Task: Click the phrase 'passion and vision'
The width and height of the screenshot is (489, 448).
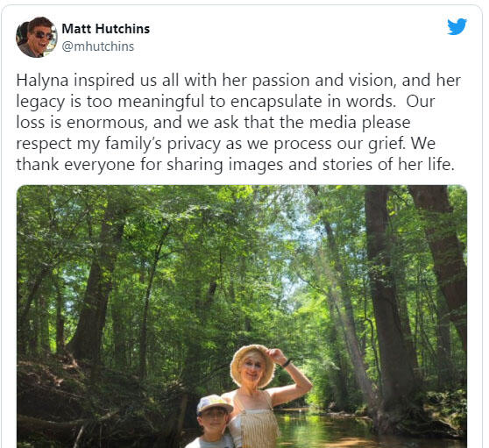Action: tap(324, 82)
